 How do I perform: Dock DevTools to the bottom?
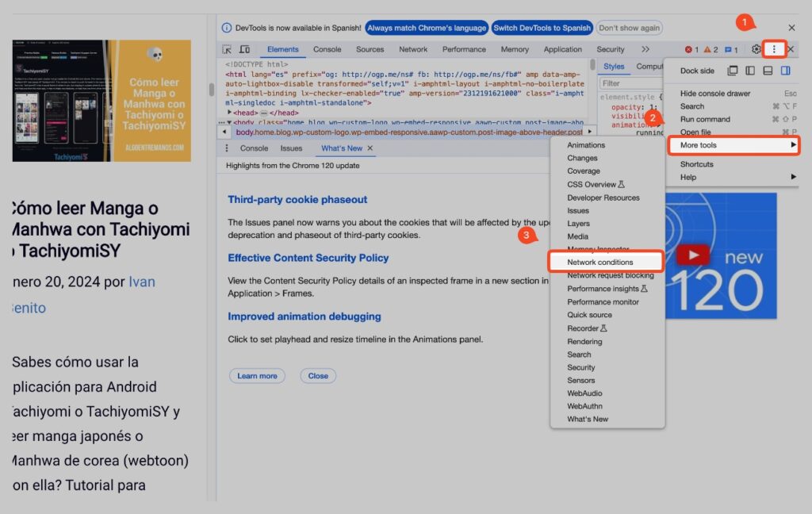(x=768, y=71)
